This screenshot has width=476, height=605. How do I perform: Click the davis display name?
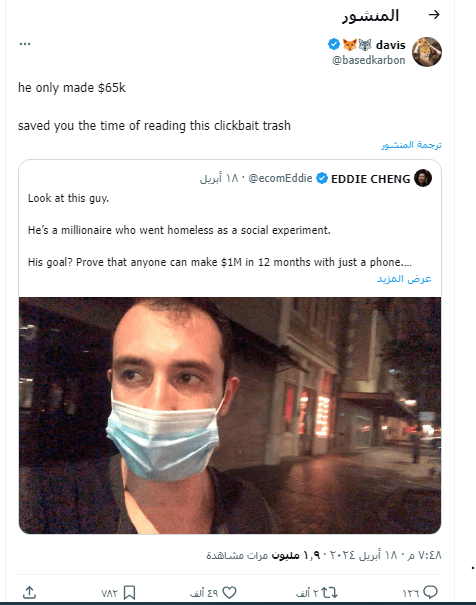point(390,45)
